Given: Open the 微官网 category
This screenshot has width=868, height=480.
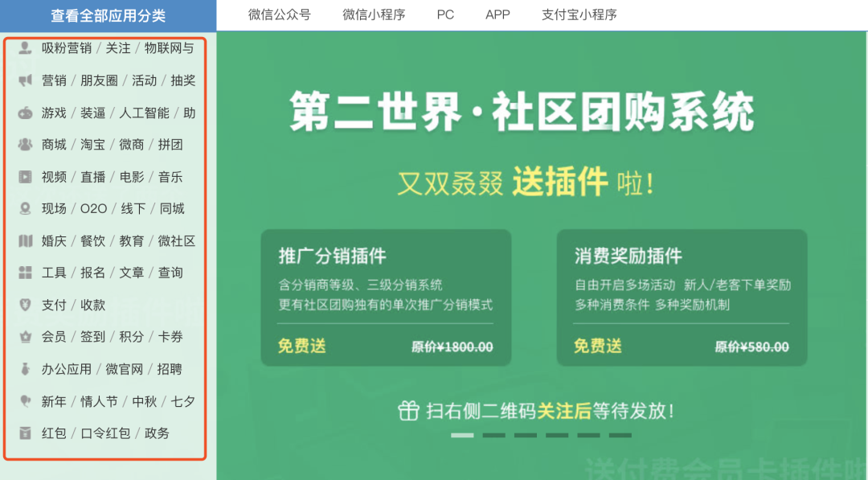Looking at the screenshot, I should 125,369.
